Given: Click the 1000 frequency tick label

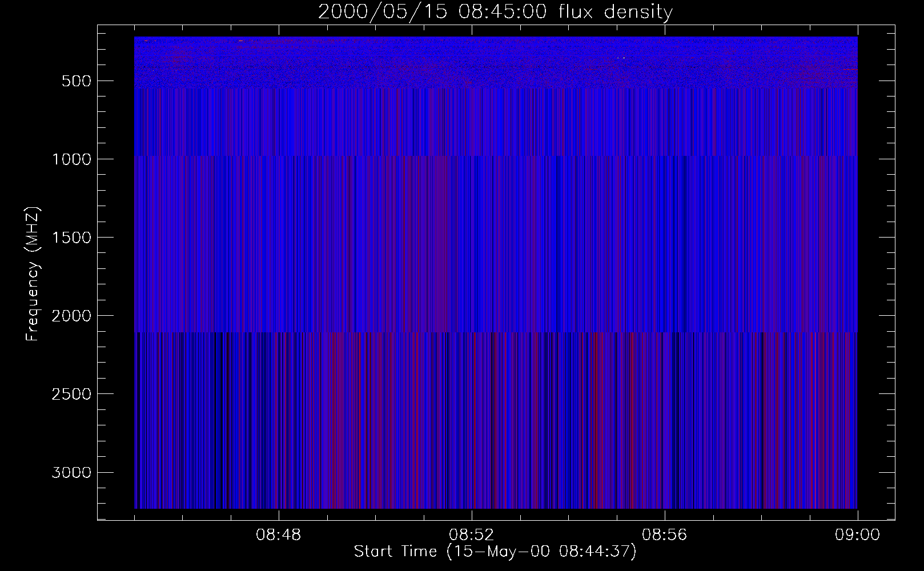Looking at the screenshot, I should [71, 159].
